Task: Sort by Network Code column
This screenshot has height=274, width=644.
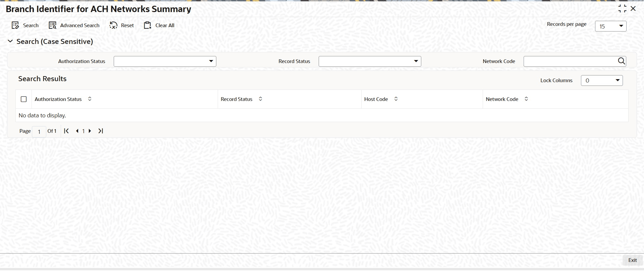Action: (x=526, y=99)
